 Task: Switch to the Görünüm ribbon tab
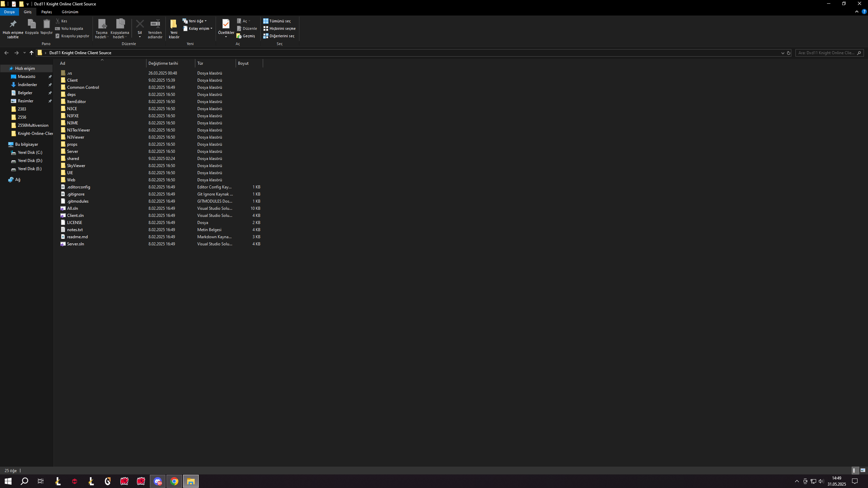[x=70, y=12]
